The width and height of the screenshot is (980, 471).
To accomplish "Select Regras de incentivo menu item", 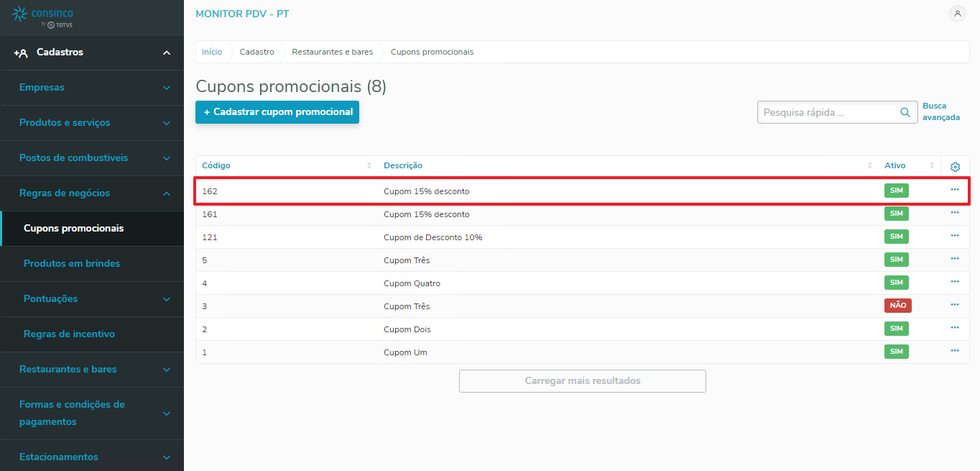I will [x=69, y=334].
